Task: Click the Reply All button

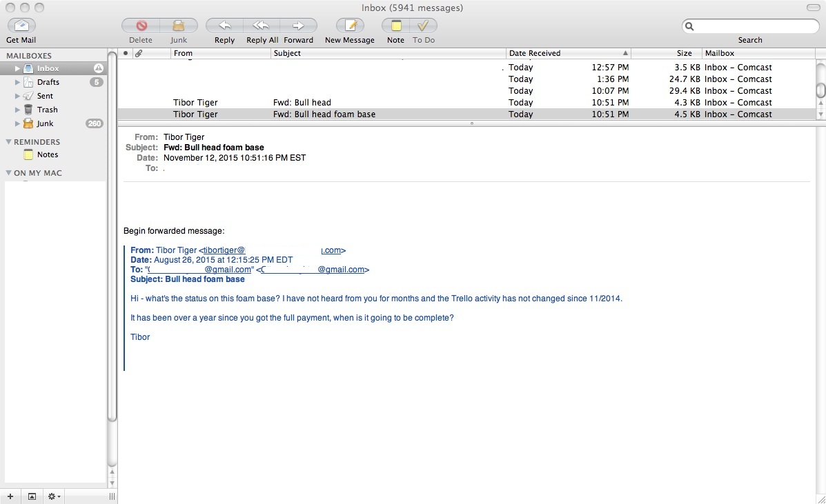Action: [262, 26]
